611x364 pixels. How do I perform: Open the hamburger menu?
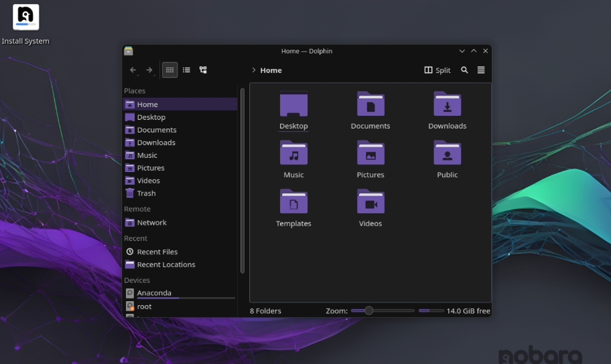tap(481, 70)
